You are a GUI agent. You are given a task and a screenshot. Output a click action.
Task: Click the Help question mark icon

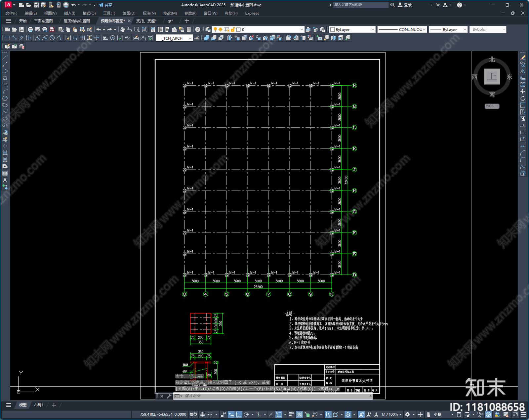click(x=197, y=29)
